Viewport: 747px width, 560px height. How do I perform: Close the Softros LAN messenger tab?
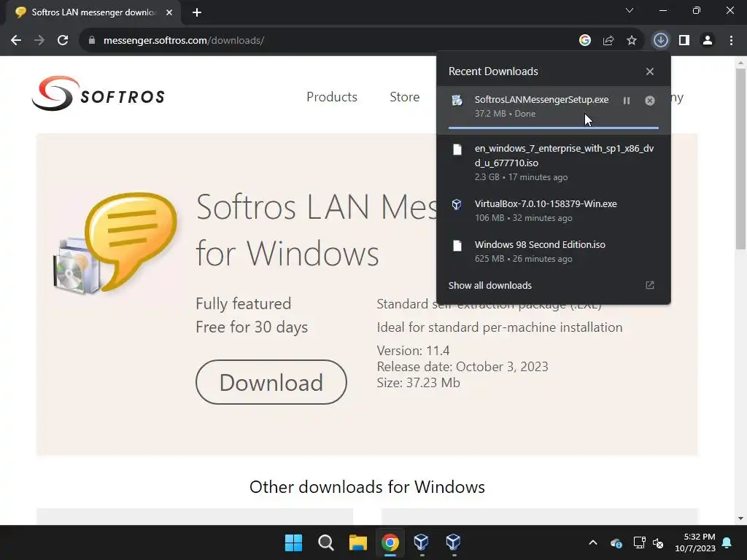pyautogui.click(x=169, y=12)
